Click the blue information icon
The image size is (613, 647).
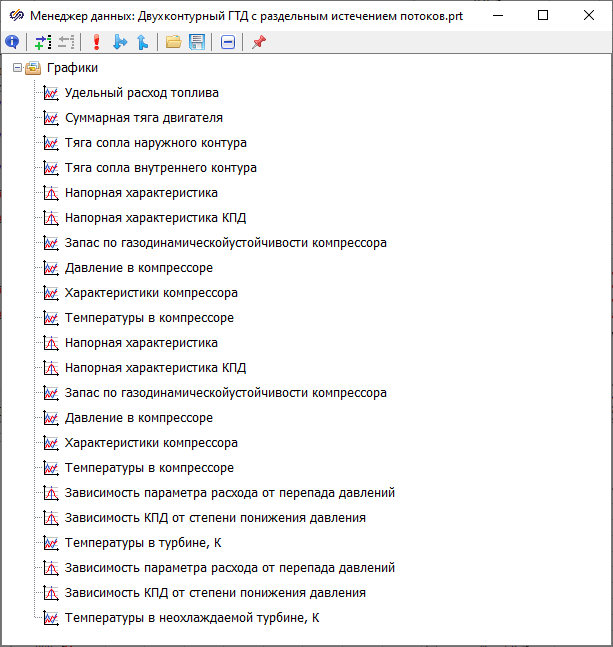[12, 43]
